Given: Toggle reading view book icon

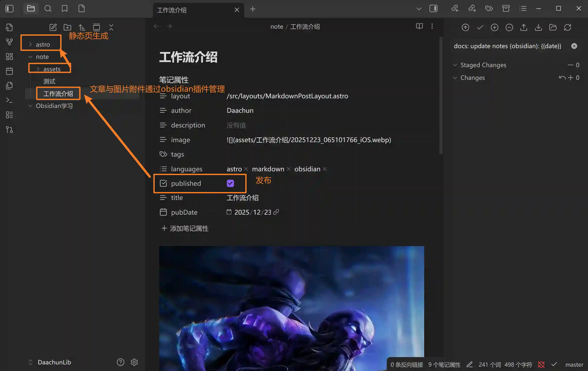Looking at the screenshot, I should click(x=419, y=26).
